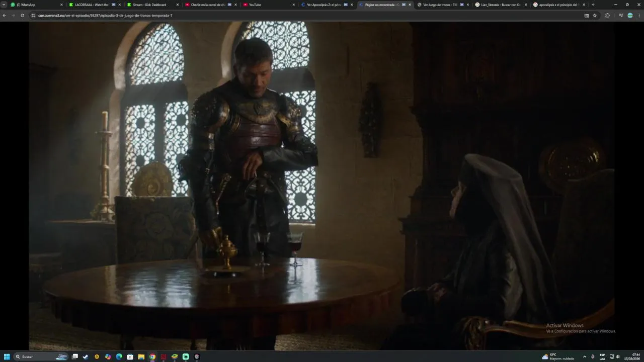Close the YouTube tab
The height and width of the screenshot is (362, 644).
coord(293,5)
